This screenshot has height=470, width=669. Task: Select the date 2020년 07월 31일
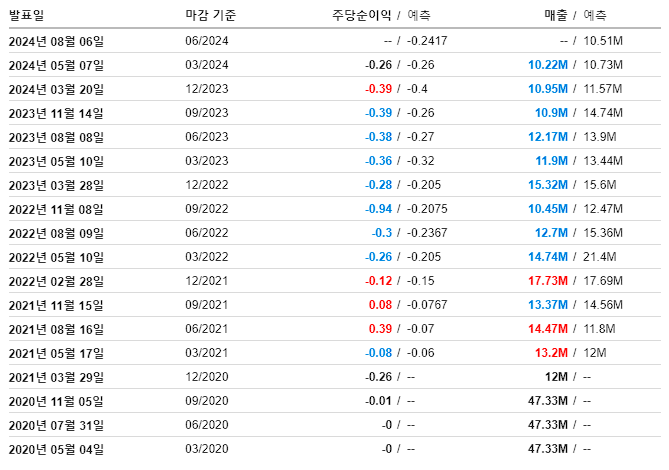pyautogui.click(x=56, y=425)
